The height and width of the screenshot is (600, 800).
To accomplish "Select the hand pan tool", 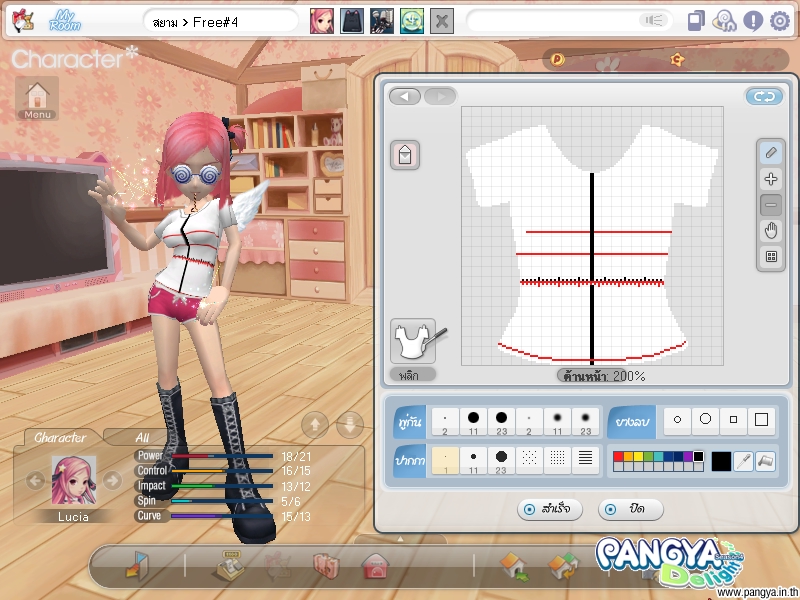I will (x=770, y=231).
